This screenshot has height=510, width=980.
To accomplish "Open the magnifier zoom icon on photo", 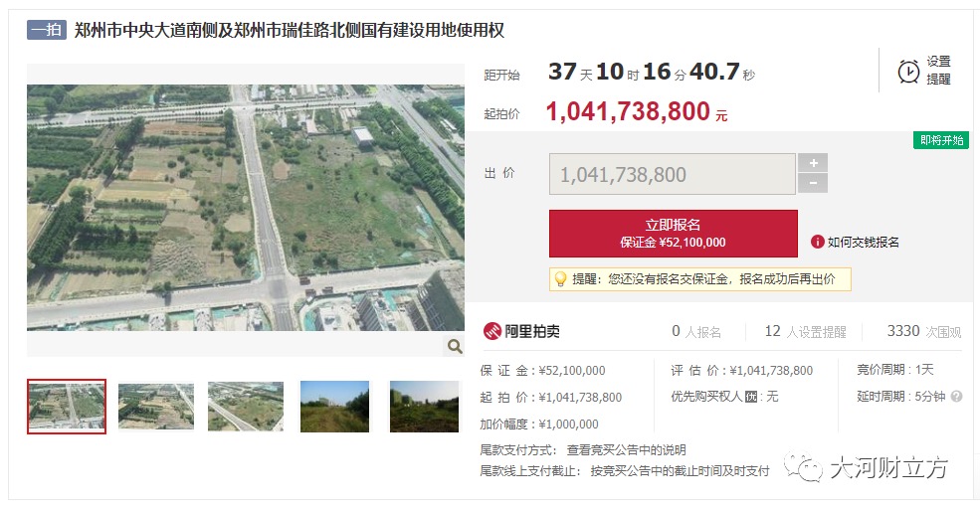I will point(455,346).
